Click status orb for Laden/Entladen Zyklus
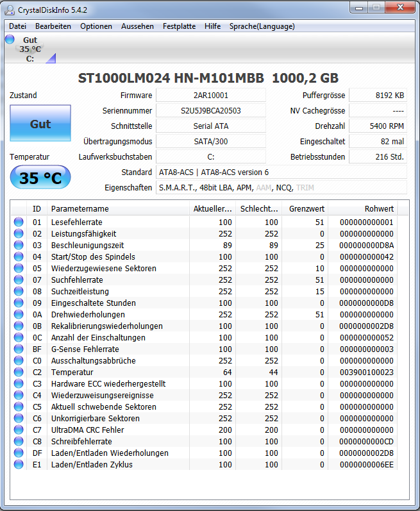This screenshot has height=511, width=420. (x=19, y=464)
